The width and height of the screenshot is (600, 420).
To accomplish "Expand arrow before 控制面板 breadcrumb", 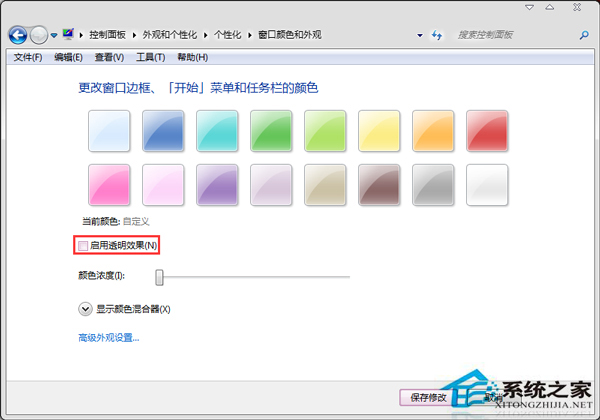I will click(81, 35).
